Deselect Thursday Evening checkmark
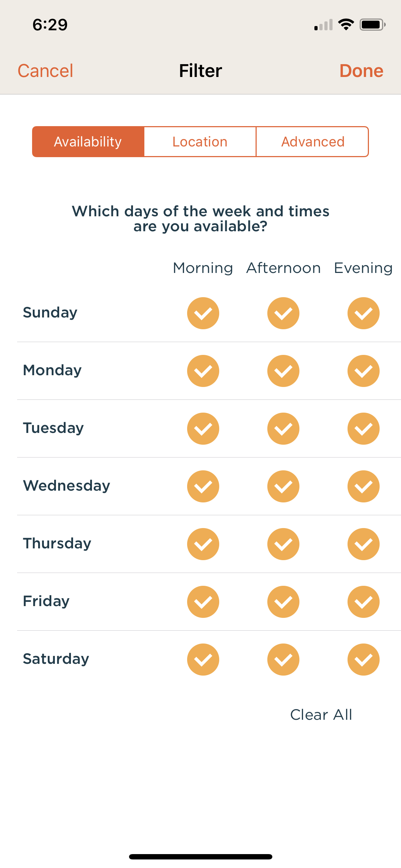This screenshot has width=401, height=868. pos(363,544)
